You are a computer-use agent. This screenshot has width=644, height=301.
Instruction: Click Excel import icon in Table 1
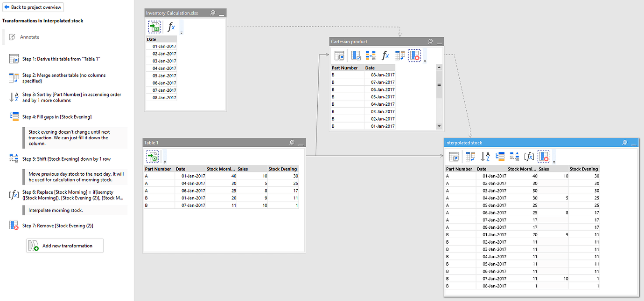[x=153, y=156]
